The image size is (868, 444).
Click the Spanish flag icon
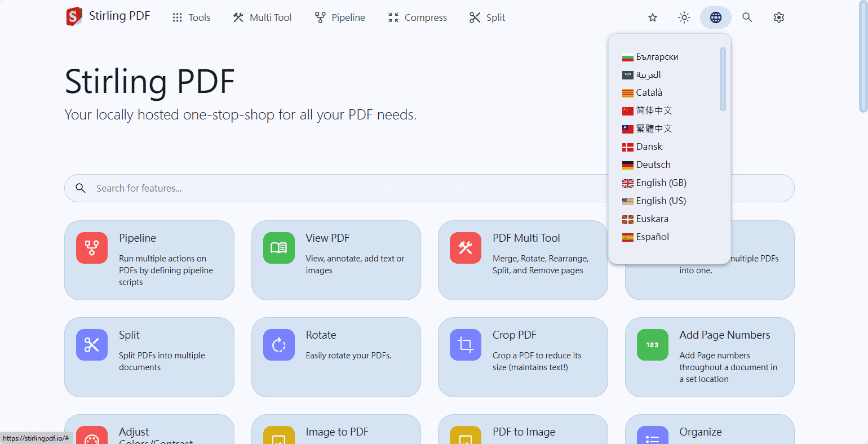pyautogui.click(x=628, y=237)
